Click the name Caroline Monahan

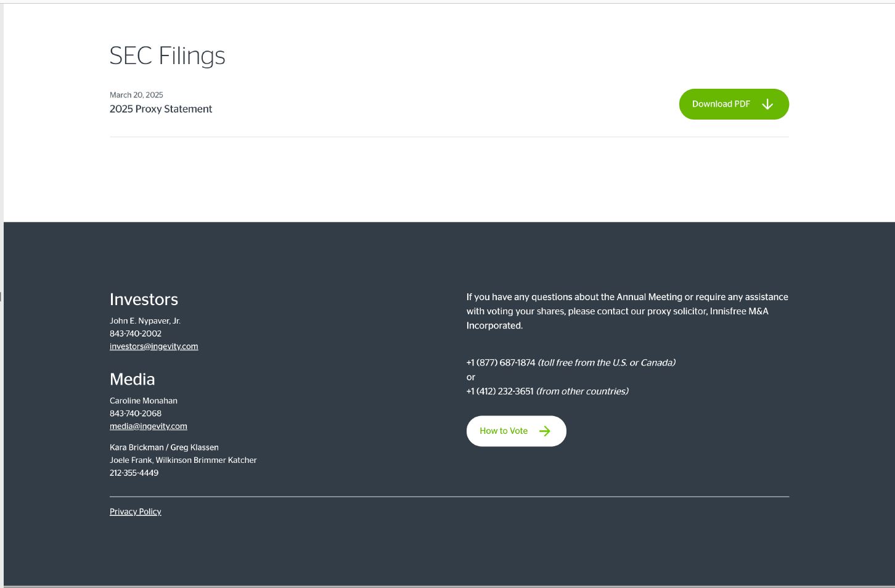[144, 401]
